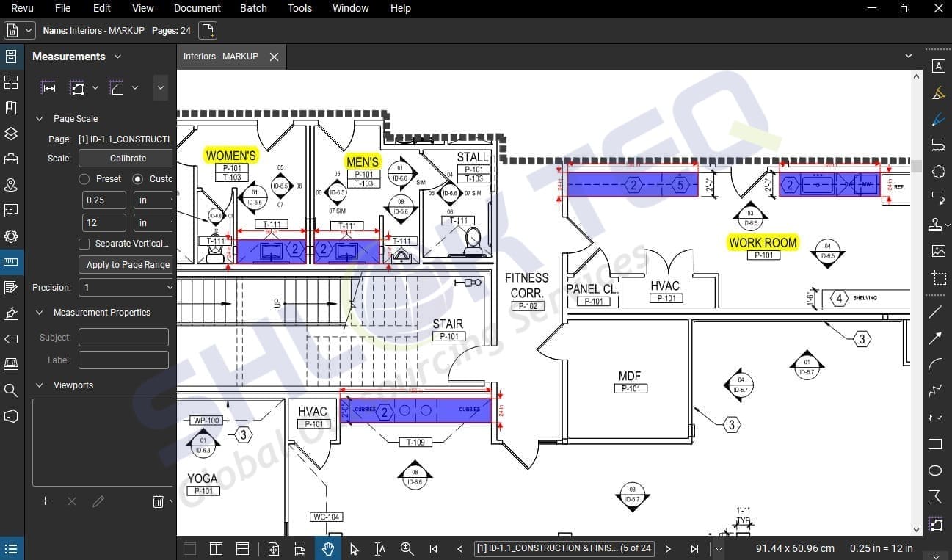Open the Batch menu
952x560 pixels.
click(x=254, y=8)
